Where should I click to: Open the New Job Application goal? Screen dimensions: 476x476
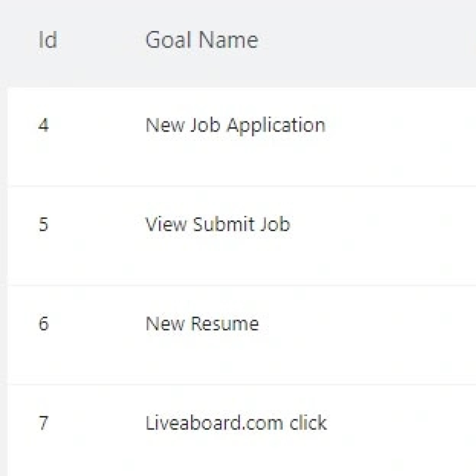235,126
